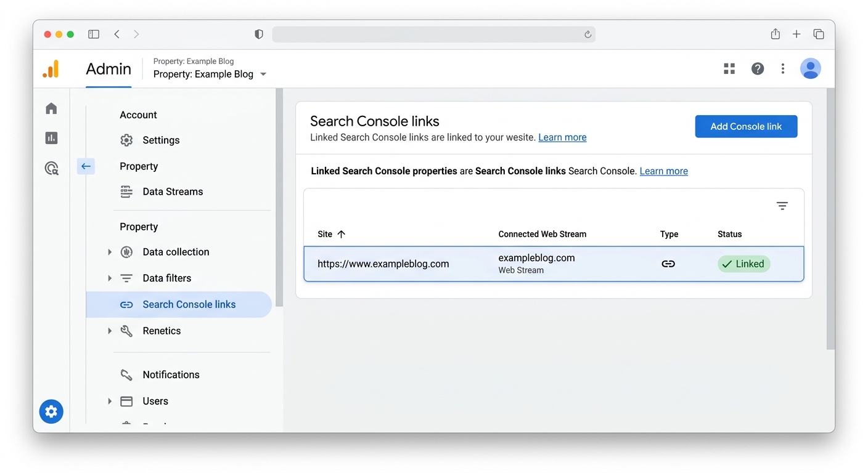Click the Safari sidebar toggle icon
This screenshot has width=868, height=473.
click(94, 34)
